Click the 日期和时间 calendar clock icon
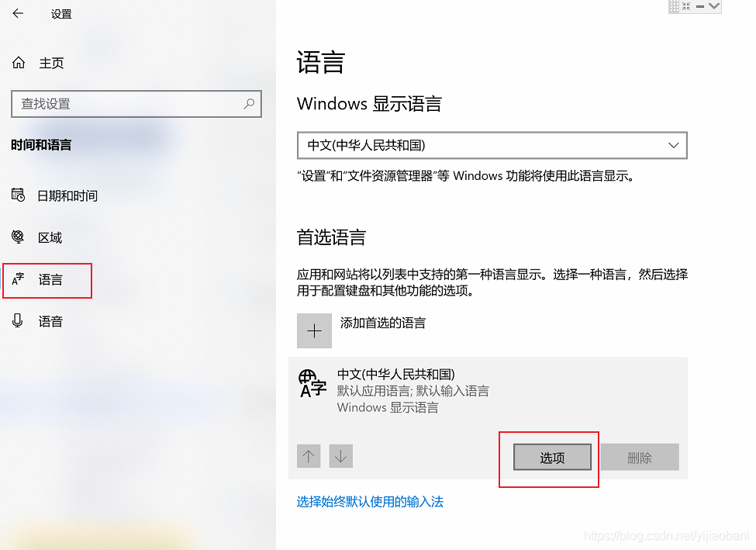Viewport: 756px width, 550px height. [19, 195]
